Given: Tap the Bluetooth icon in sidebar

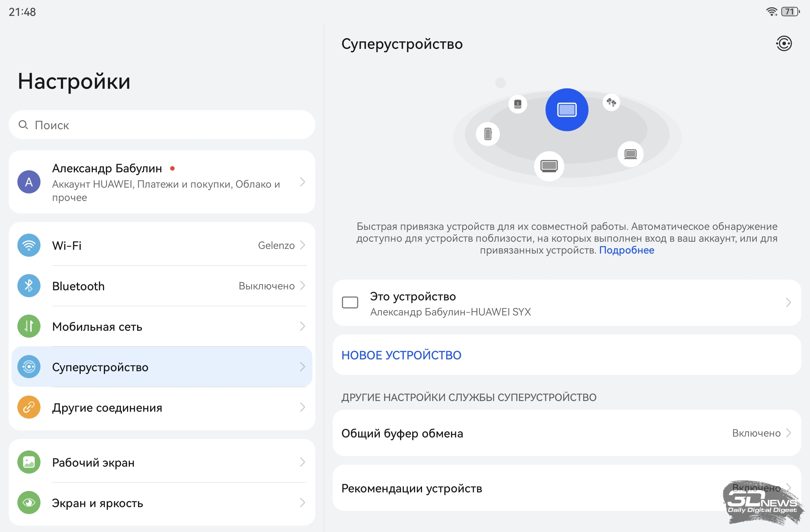Looking at the screenshot, I should [29, 286].
